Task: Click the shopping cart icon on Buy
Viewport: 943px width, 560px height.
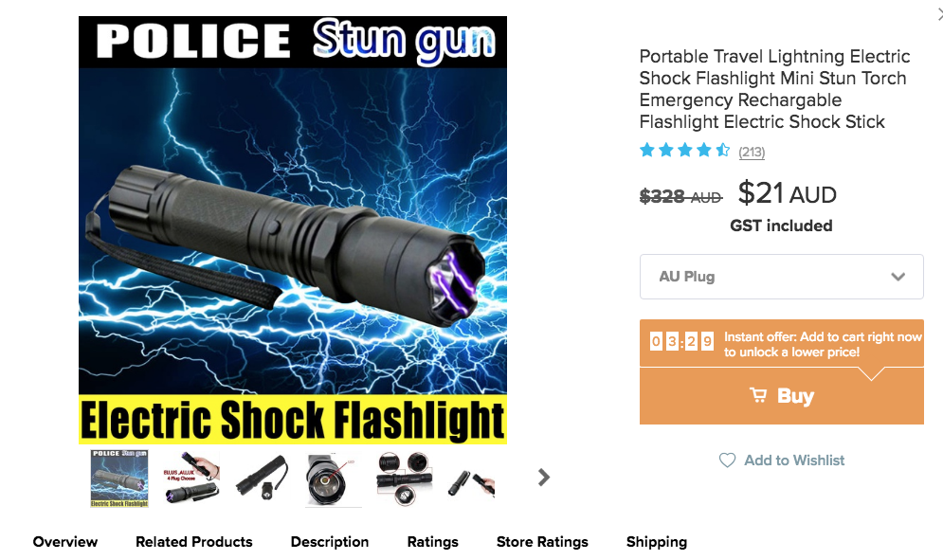Action: [758, 395]
